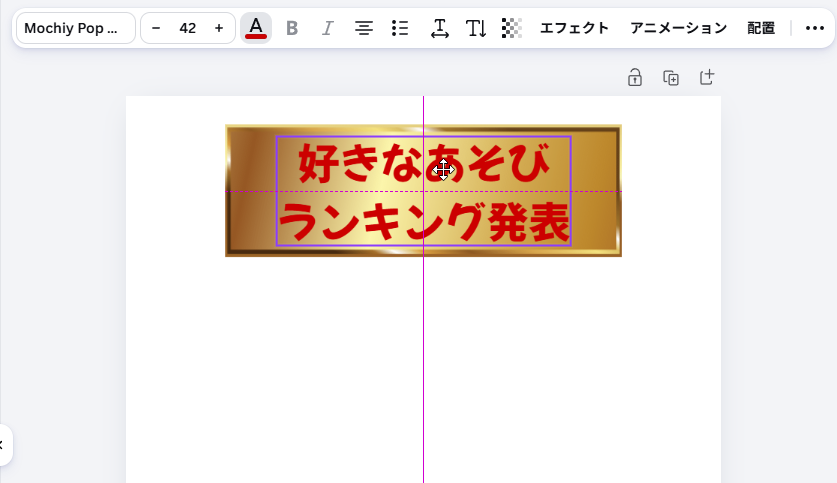
Task: Lock the page with padlock icon
Action: 635,78
